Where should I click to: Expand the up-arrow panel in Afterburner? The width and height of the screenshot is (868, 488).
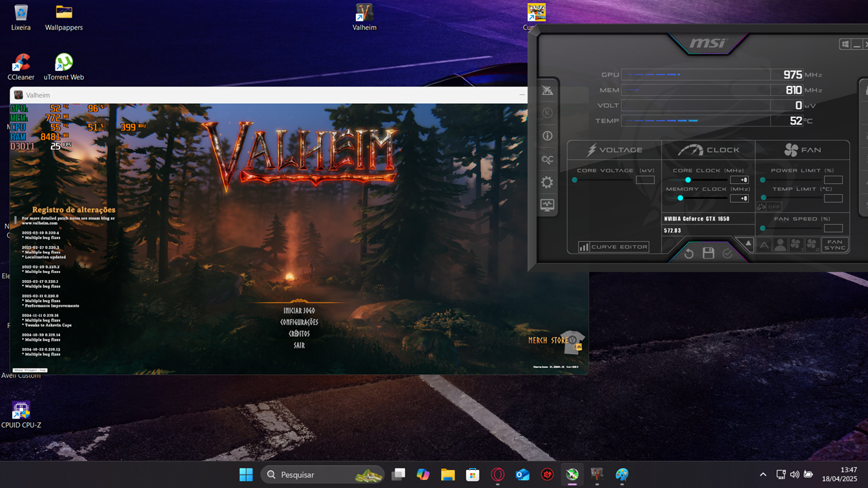(x=748, y=244)
